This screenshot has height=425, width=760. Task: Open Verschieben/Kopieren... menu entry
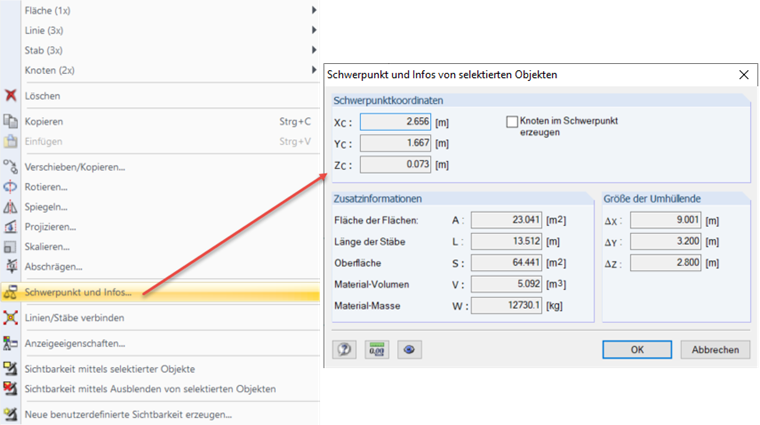click(160, 167)
